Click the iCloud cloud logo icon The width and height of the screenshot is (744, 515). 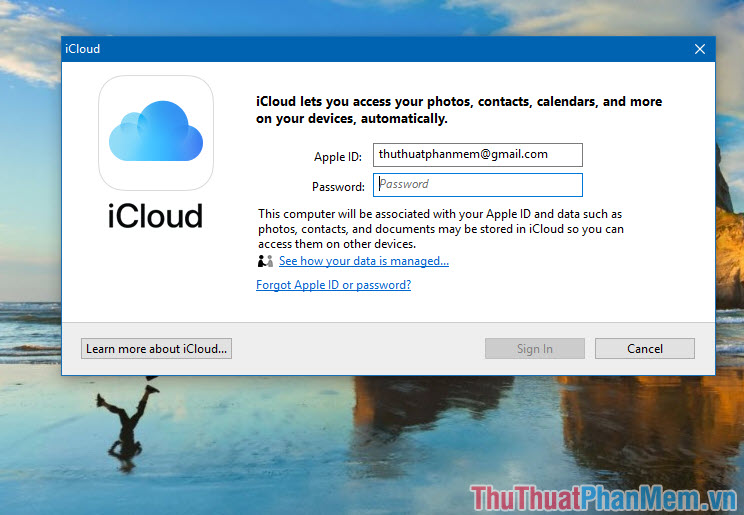point(156,132)
